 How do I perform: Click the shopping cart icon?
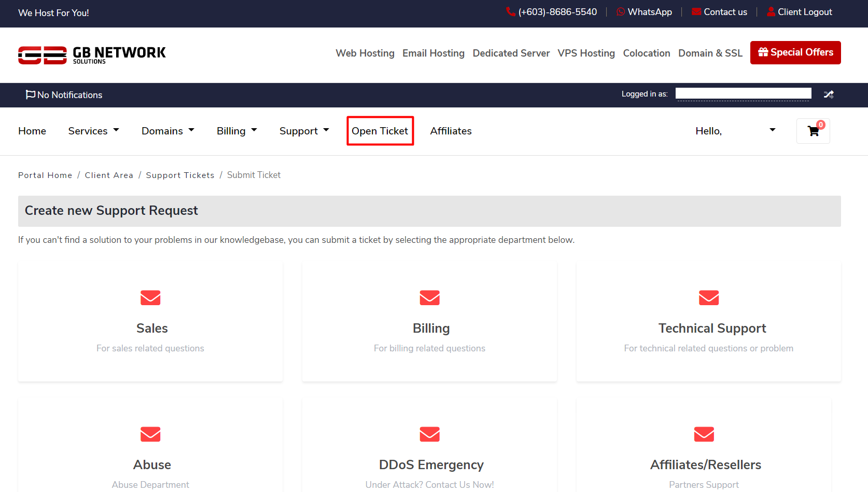813,131
